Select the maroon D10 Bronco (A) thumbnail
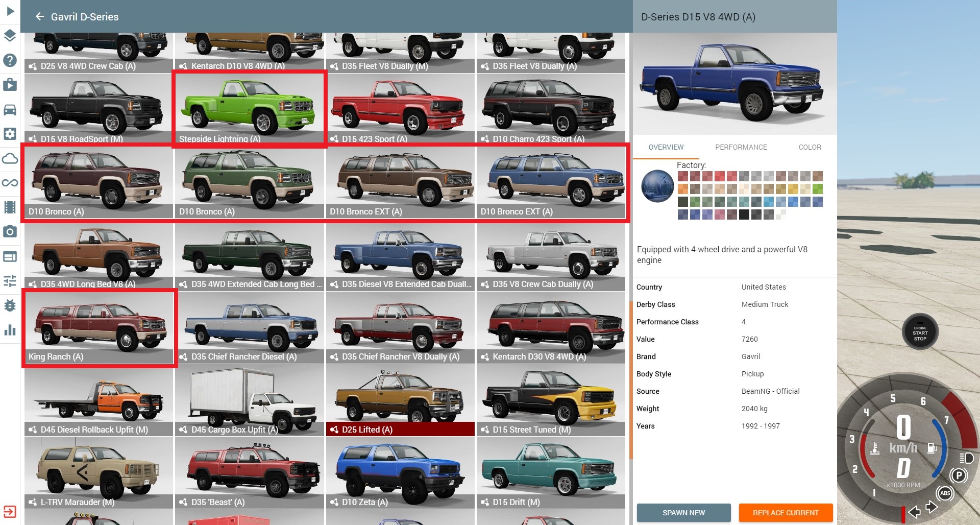This screenshot has width=980, height=525. point(99,182)
